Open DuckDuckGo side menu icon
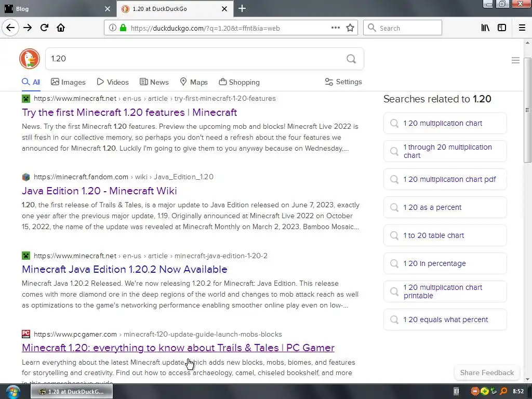The height and width of the screenshot is (399, 532). pyautogui.click(x=515, y=60)
